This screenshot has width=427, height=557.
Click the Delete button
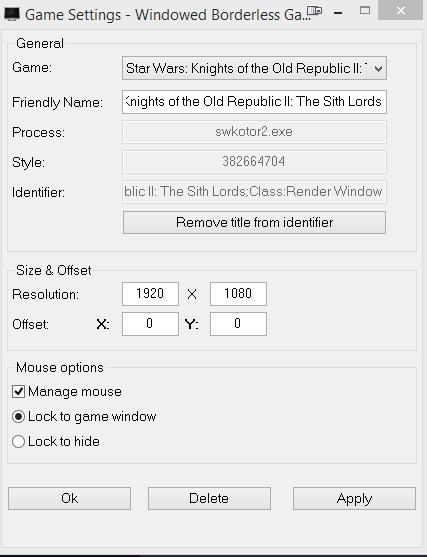click(x=209, y=498)
